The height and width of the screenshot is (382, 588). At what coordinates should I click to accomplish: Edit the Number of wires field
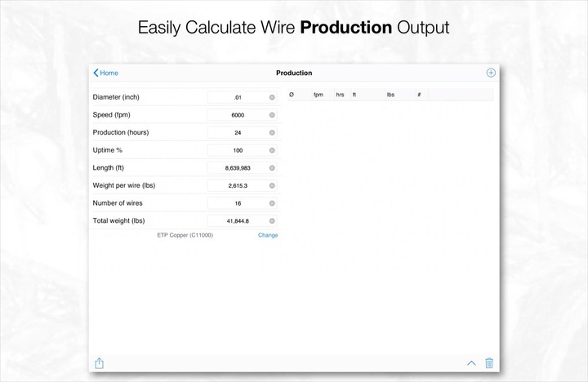(x=237, y=203)
